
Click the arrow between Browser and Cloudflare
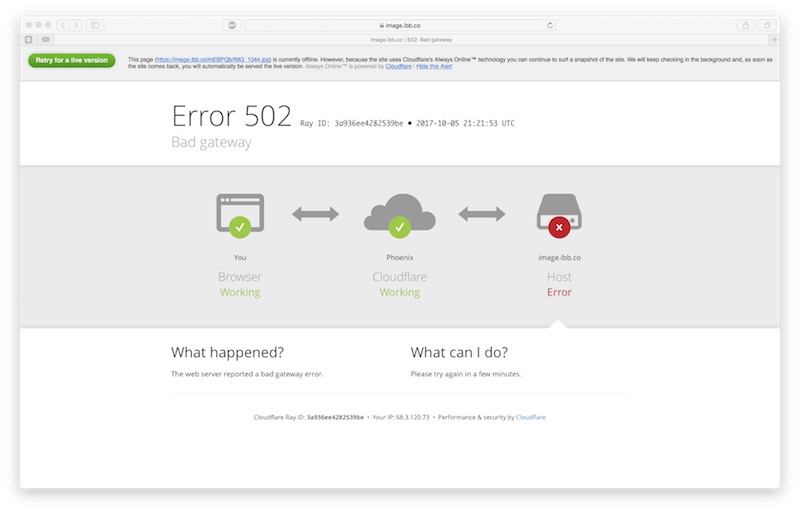coord(315,214)
